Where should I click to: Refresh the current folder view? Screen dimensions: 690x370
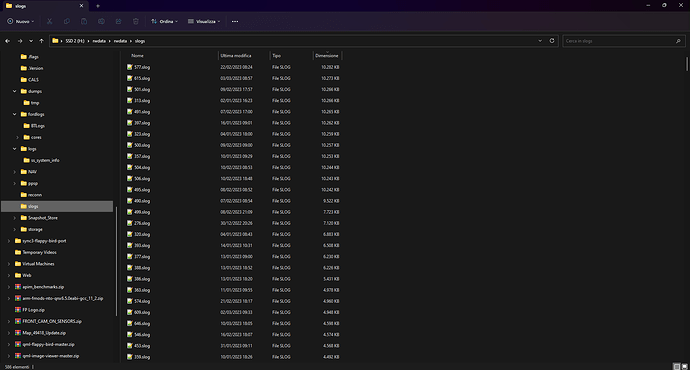(x=552, y=40)
